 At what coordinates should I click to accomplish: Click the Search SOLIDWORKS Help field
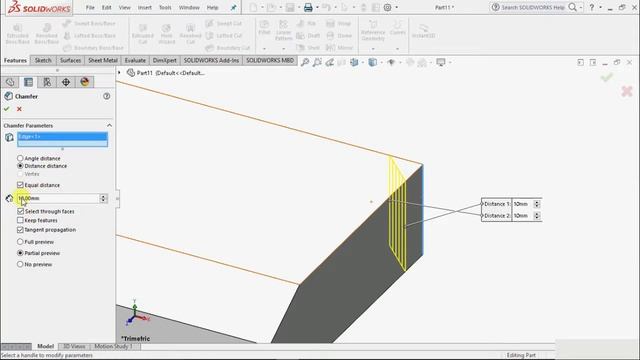coord(532,7)
